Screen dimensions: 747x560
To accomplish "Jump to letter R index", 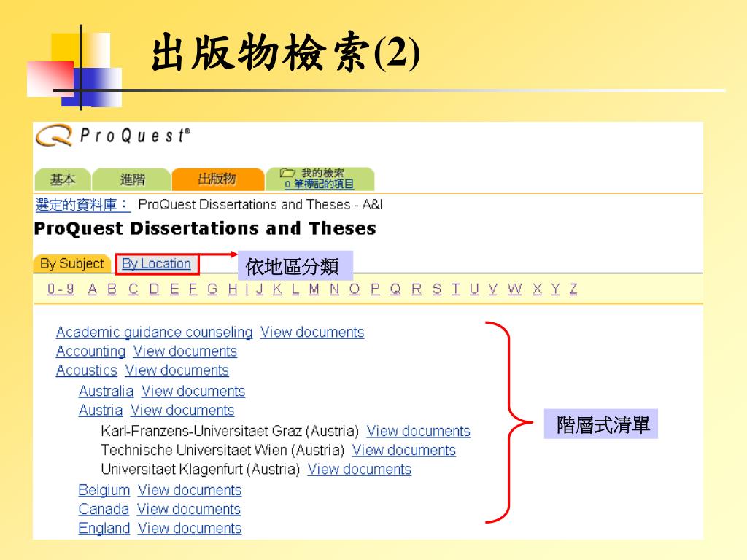I will [417, 289].
